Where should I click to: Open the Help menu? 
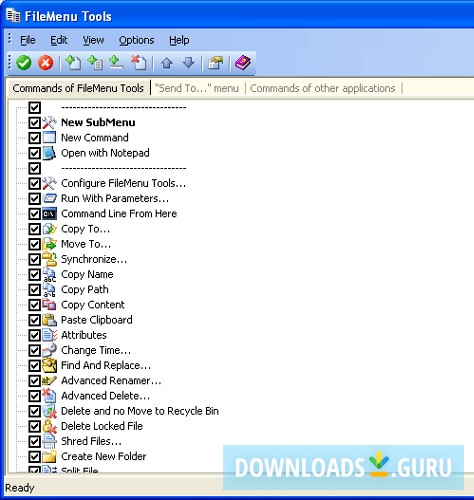point(179,40)
